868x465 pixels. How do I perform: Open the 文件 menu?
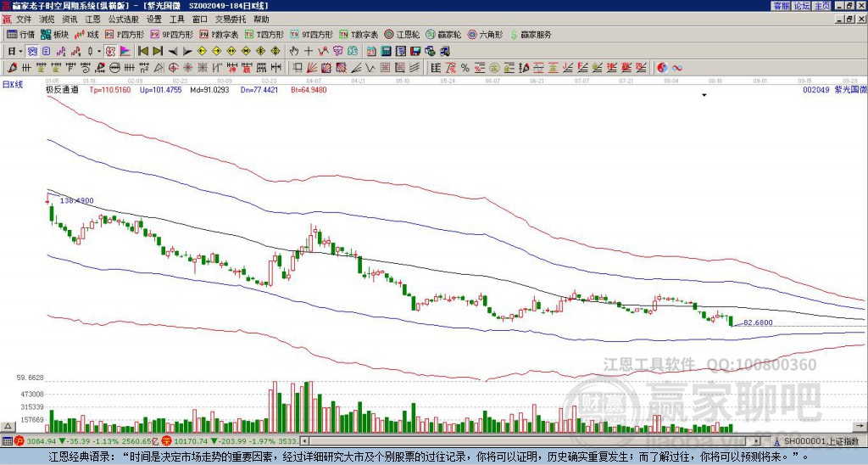coord(24,20)
